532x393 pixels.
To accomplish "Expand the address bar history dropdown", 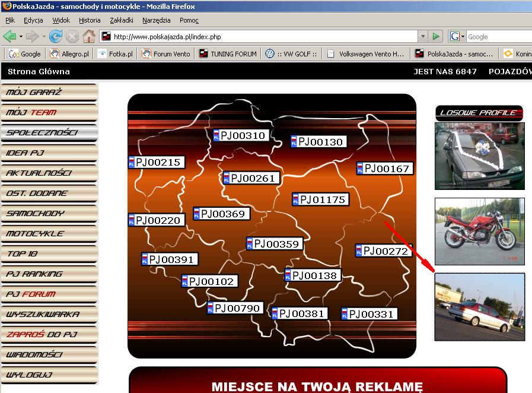I will coord(422,36).
